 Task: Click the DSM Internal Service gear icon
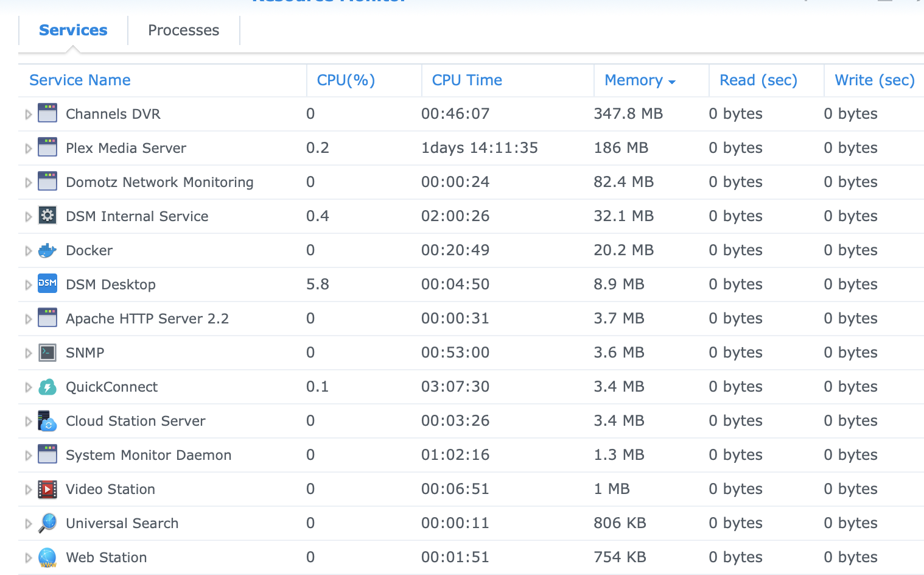(x=47, y=216)
